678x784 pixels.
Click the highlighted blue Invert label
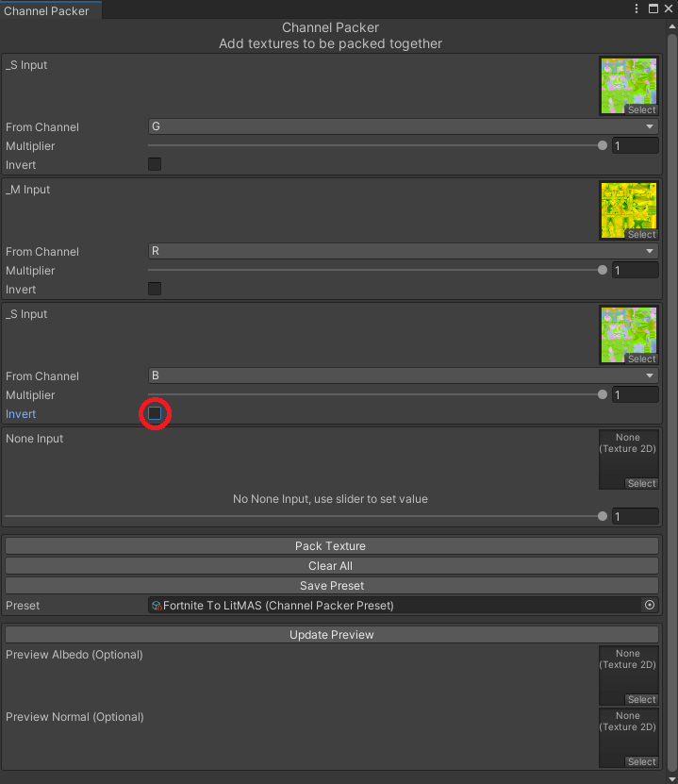(21, 414)
